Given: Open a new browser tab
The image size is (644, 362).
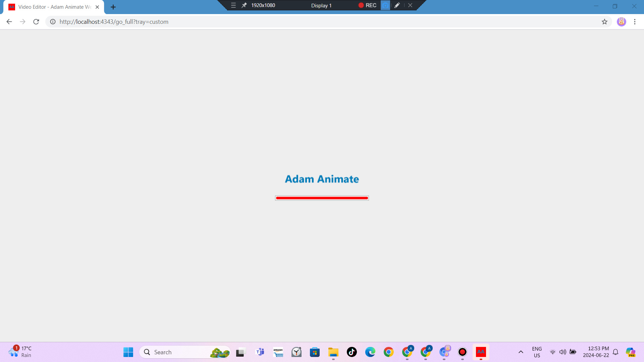Looking at the screenshot, I should coord(113,7).
